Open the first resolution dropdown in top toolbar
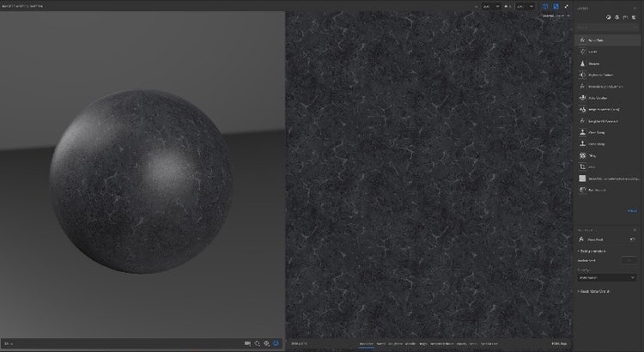 pos(491,6)
